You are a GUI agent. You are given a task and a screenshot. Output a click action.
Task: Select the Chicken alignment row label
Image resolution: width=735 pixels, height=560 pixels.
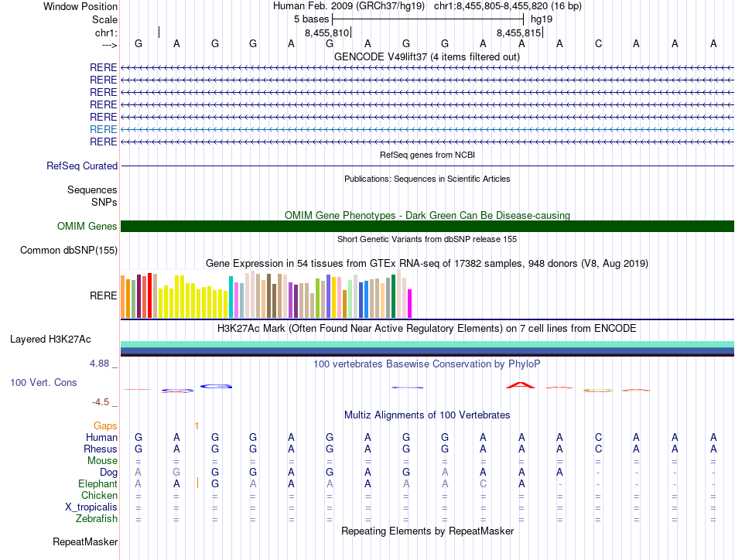point(99,495)
